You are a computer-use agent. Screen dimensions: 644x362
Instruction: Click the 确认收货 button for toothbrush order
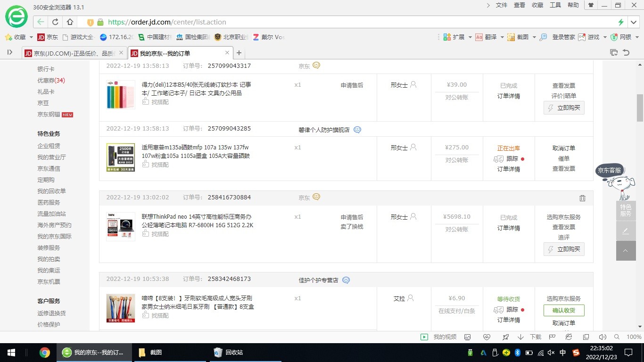coord(564,310)
